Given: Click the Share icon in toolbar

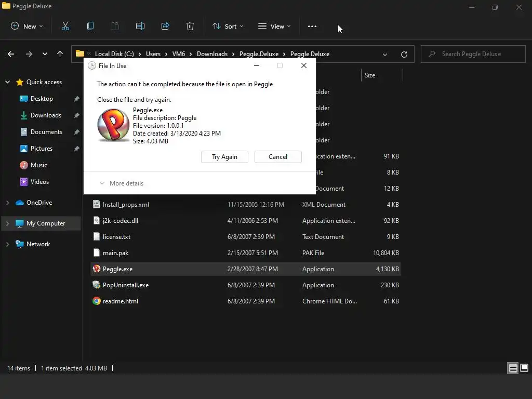Looking at the screenshot, I should (x=165, y=26).
